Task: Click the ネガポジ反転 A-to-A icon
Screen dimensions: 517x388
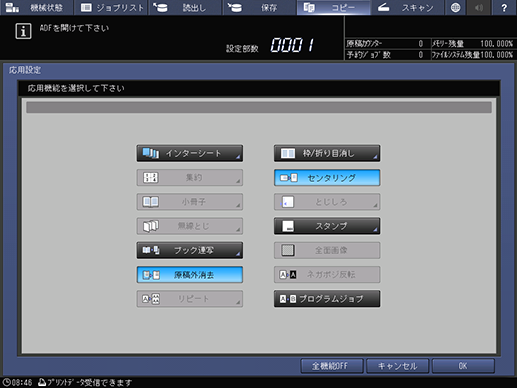Action: 288,275
